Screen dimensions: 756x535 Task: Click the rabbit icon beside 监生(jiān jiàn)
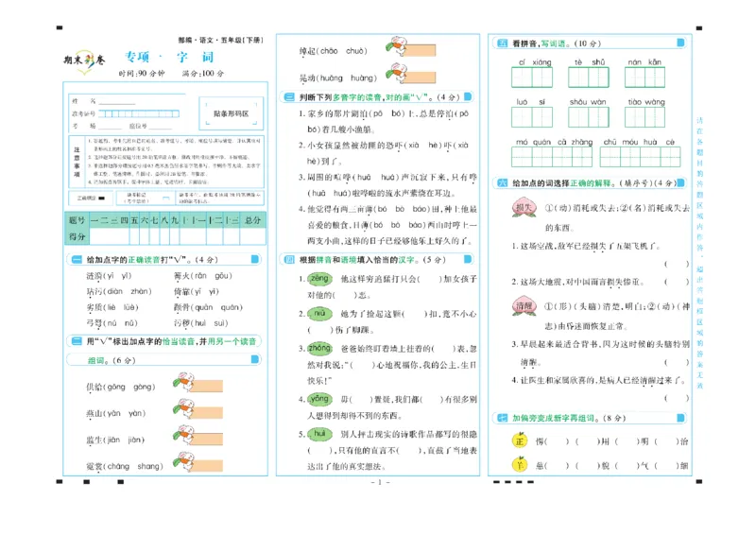tap(183, 435)
